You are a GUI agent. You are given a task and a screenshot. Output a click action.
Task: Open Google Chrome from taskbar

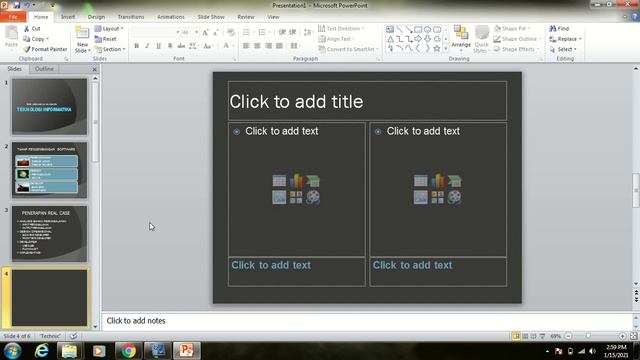128,351
